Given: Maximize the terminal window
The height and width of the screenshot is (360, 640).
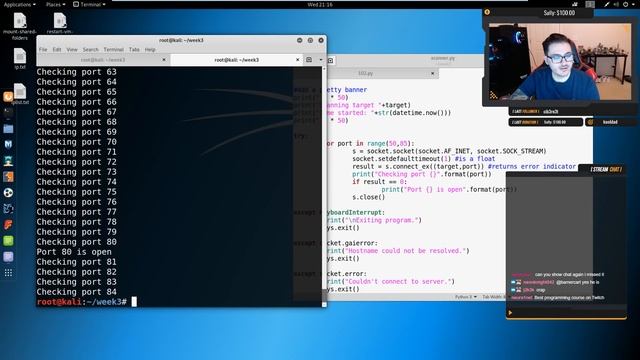Looking at the screenshot, I should point(310,40).
